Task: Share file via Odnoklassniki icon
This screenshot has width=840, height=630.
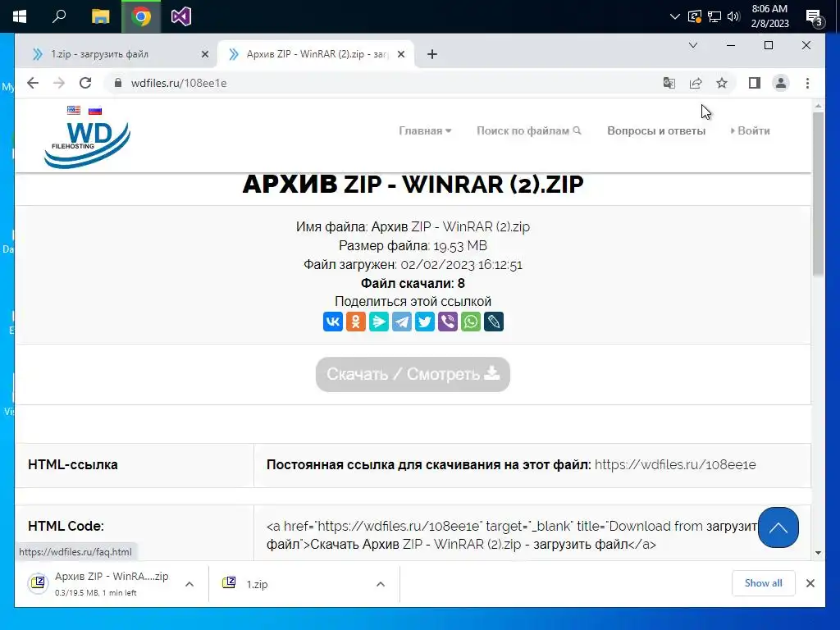Action: 356,322
